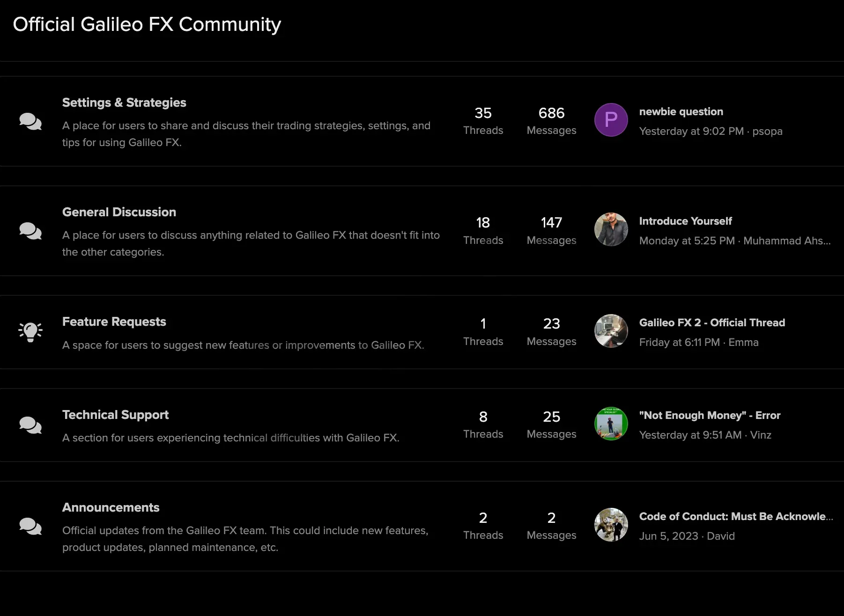Click the '8' threads count
844x616 pixels.
pos(483,417)
